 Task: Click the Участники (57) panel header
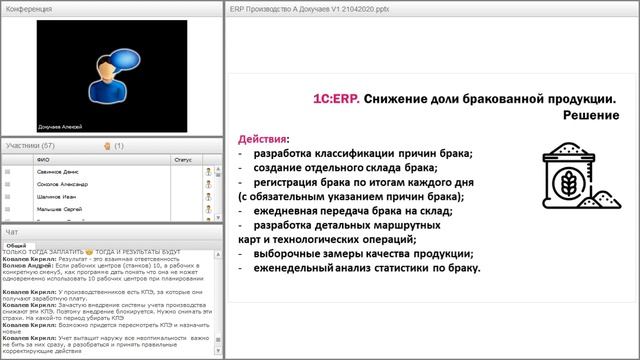[112, 146]
